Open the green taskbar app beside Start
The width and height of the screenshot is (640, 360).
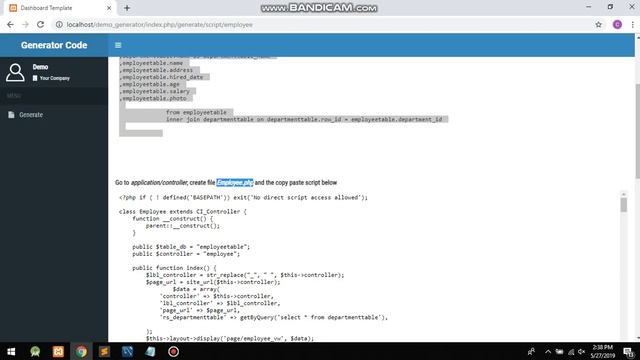[x=35, y=351]
